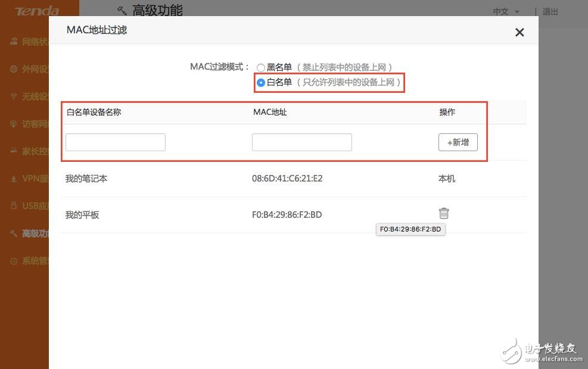The width and height of the screenshot is (588, 369).
Task: Click the 白名单设备名称 name field
Action: pos(115,142)
